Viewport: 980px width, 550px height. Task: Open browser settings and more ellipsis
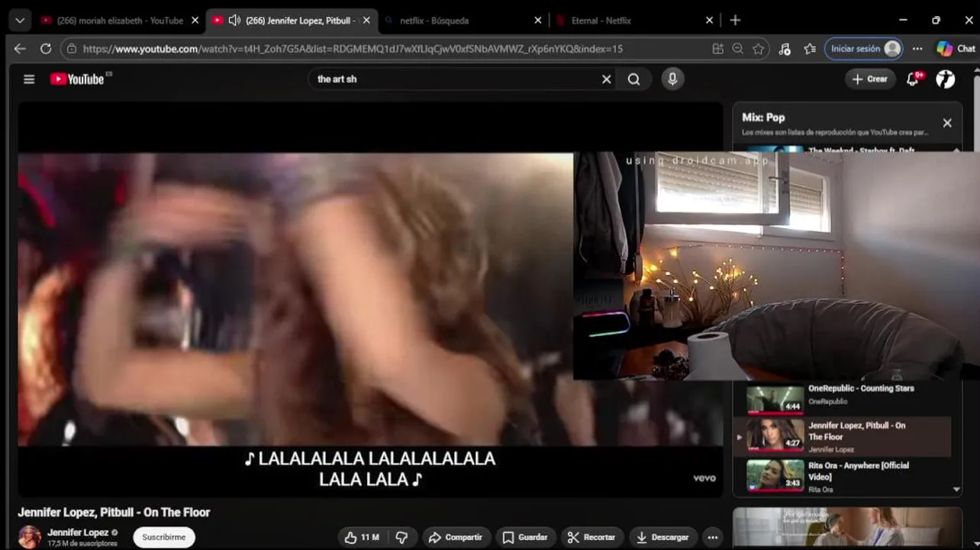(917, 48)
